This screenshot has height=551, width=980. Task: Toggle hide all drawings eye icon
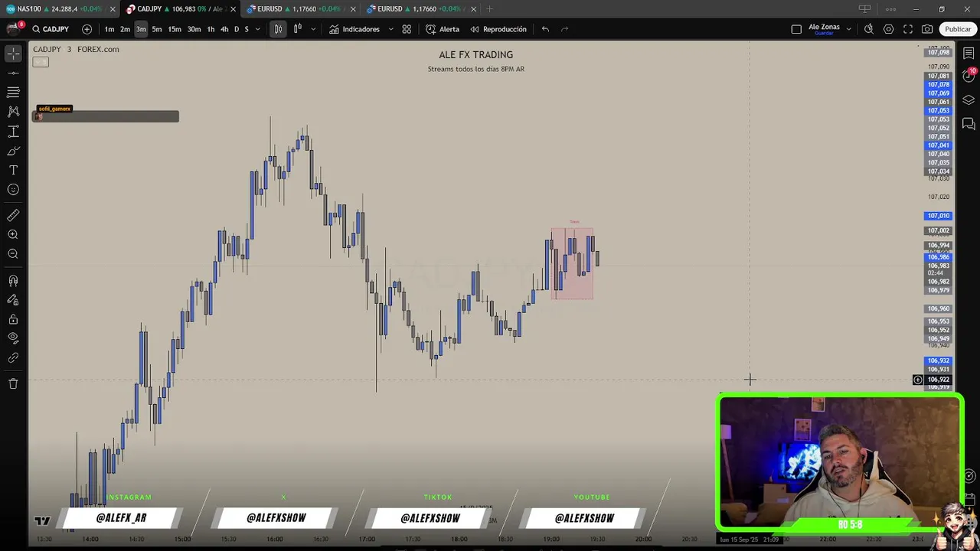[13, 338]
